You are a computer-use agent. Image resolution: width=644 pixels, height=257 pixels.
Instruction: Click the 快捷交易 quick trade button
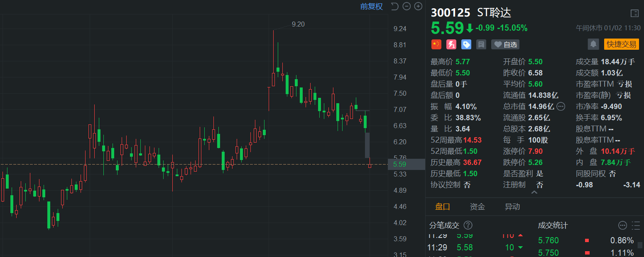click(621, 44)
